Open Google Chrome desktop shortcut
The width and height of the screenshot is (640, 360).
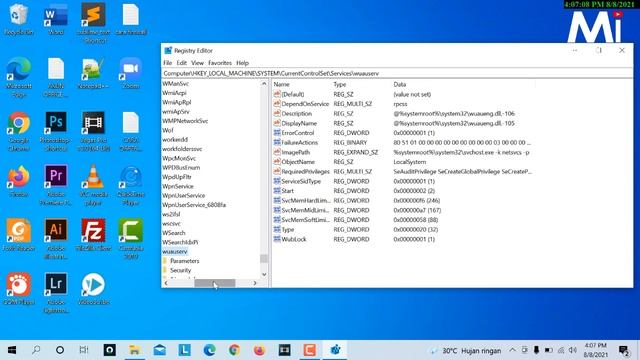[x=19, y=131]
